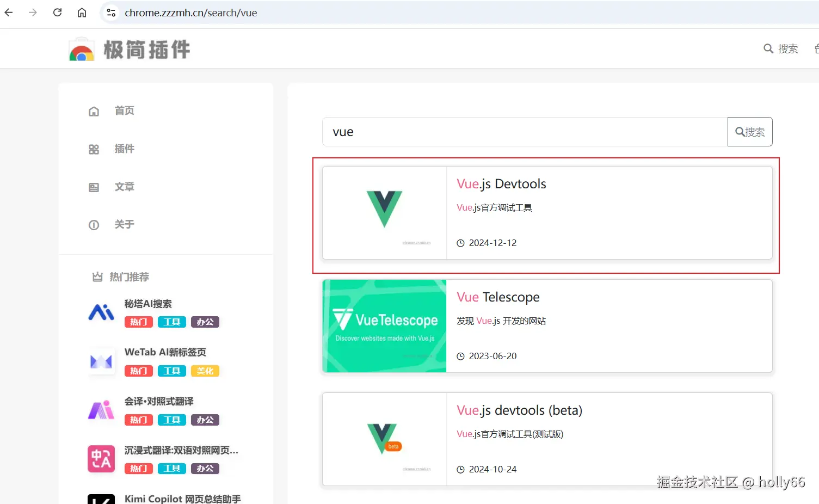Click the 秘塔AI搜索 logo icon
The width and height of the screenshot is (819, 504).
101,312
